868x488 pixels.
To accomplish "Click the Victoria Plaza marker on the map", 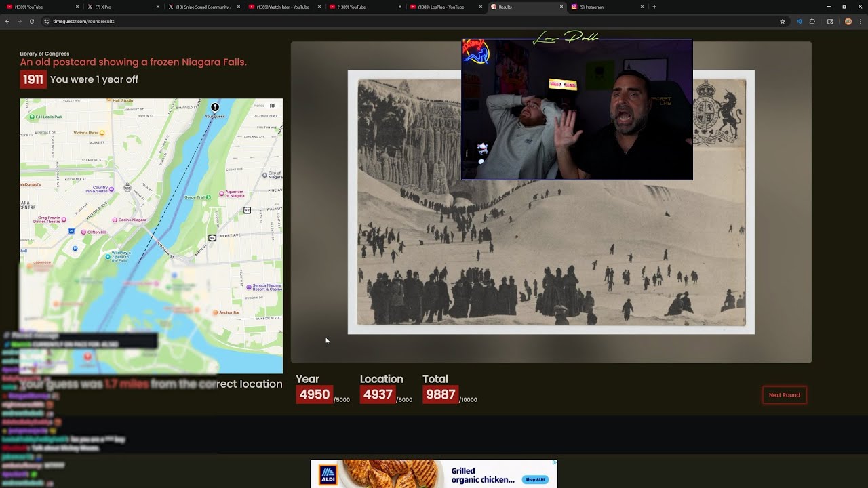I will pos(104,133).
